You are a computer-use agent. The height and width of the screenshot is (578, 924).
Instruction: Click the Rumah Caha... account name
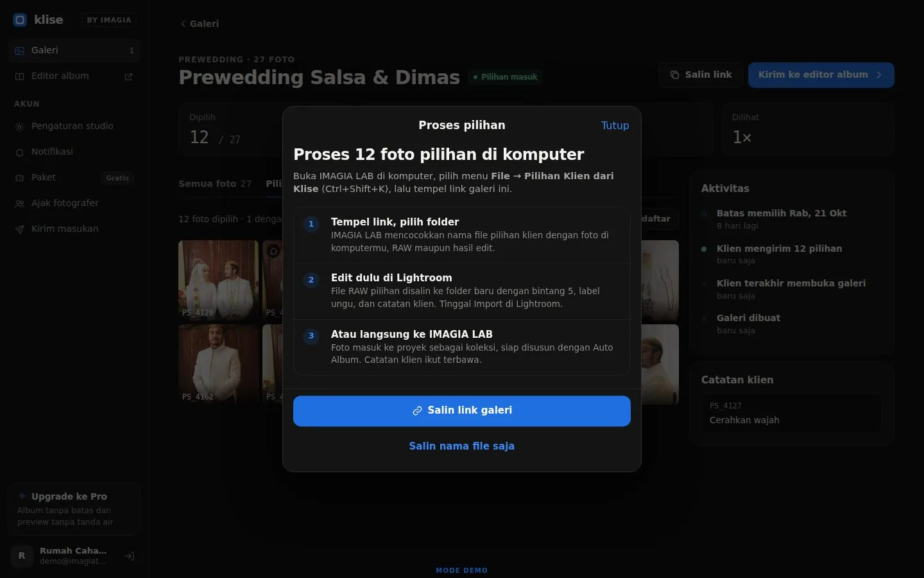(73, 550)
